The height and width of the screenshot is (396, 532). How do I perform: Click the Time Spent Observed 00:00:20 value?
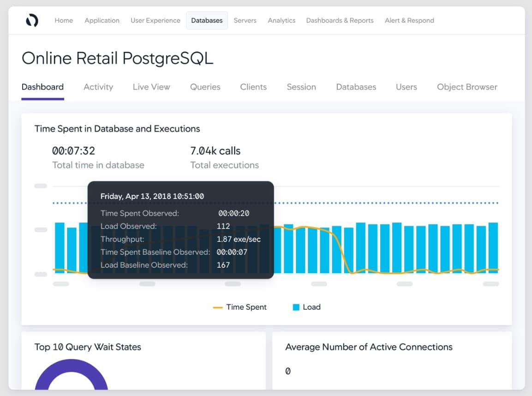click(x=233, y=213)
